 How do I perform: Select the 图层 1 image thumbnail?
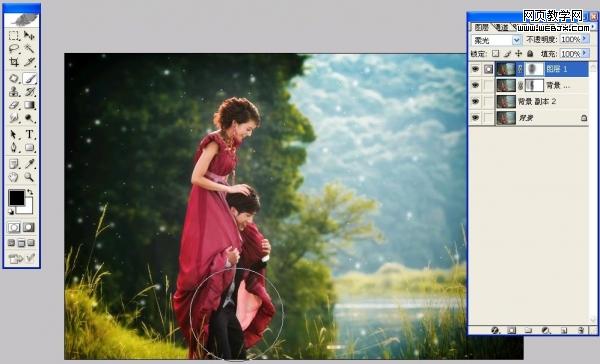pos(506,69)
